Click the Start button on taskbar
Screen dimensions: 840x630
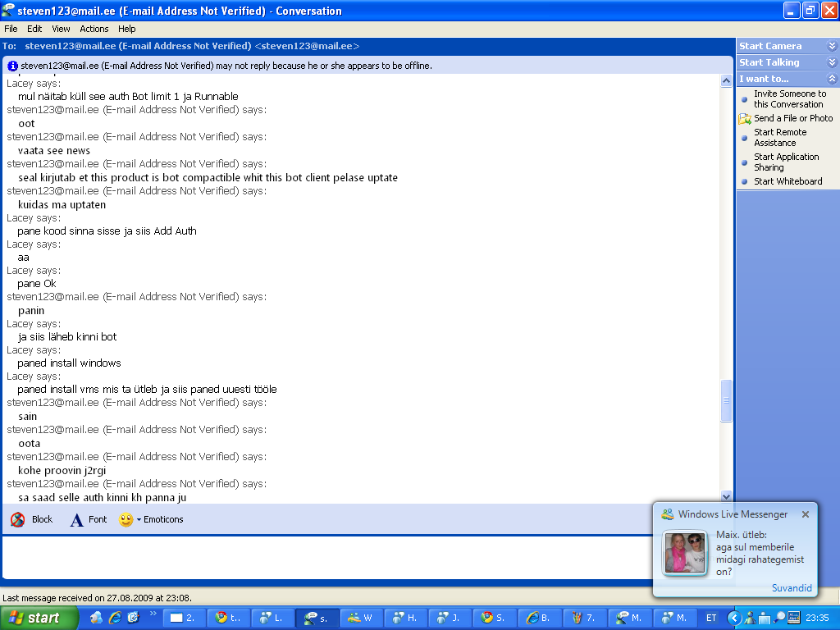pyautogui.click(x=39, y=618)
